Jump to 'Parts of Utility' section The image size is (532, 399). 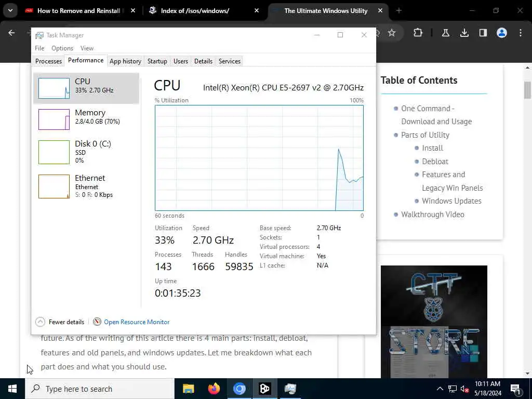[425, 135]
